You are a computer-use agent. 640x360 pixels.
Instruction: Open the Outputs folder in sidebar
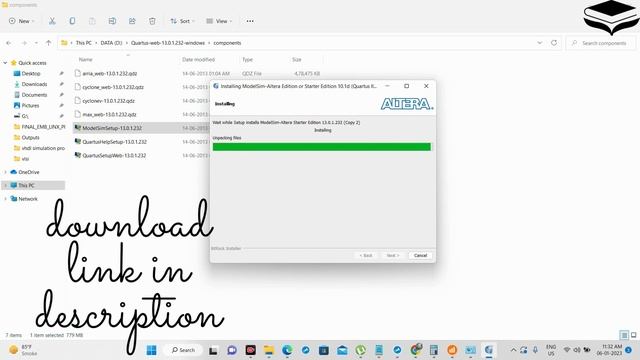30,138
